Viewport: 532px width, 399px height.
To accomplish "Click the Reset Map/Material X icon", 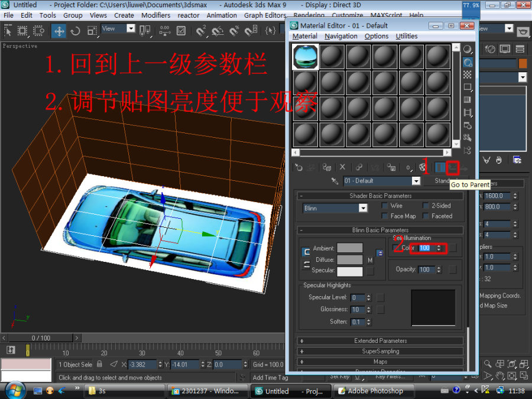I will click(342, 167).
